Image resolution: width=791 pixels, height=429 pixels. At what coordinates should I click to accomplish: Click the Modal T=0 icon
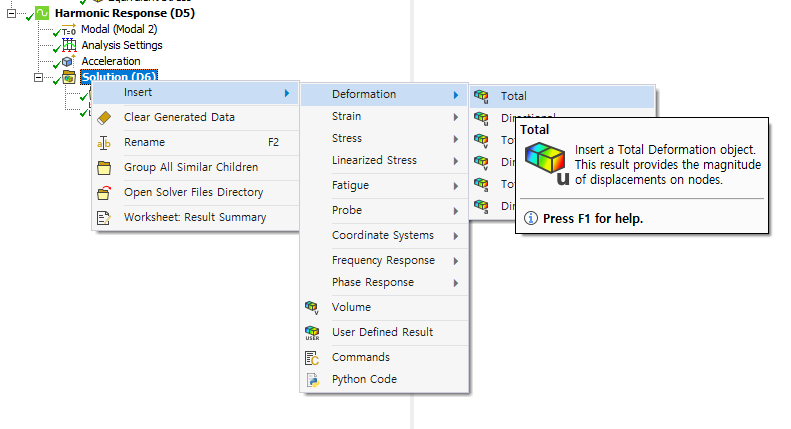(69, 29)
